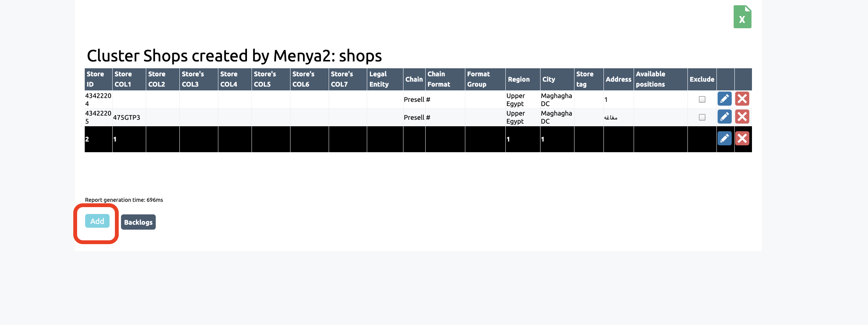Edit store 43422204 with pencil icon

[724, 99]
